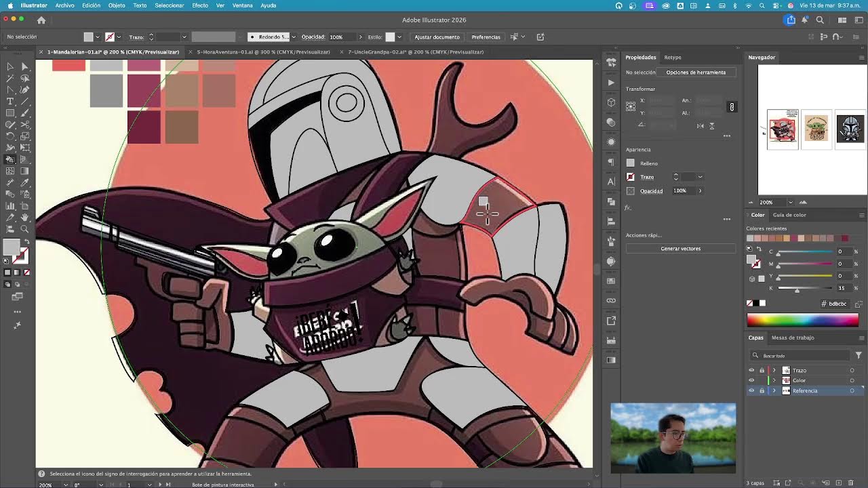Open the Navegador 200% zoom dropdown
The image size is (868, 488).
click(790, 202)
